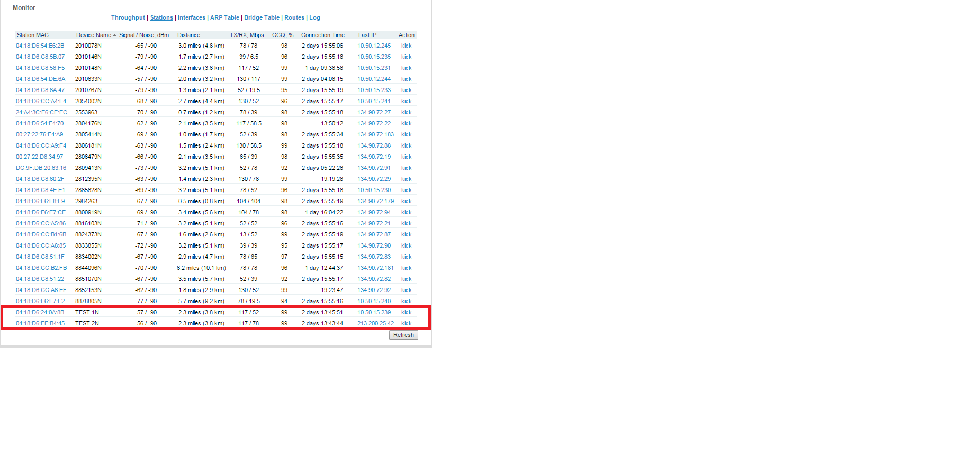Open the Interfaces tab

tap(192, 17)
